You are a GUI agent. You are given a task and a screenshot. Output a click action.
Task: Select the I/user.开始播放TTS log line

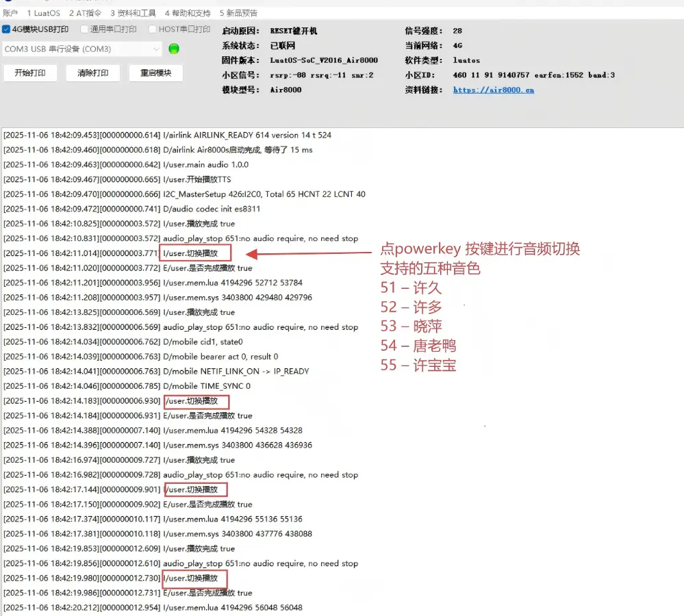click(117, 179)
